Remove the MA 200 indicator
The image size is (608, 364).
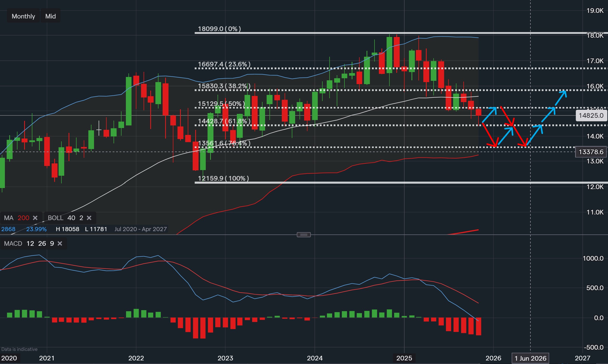(x=35, y=218)
